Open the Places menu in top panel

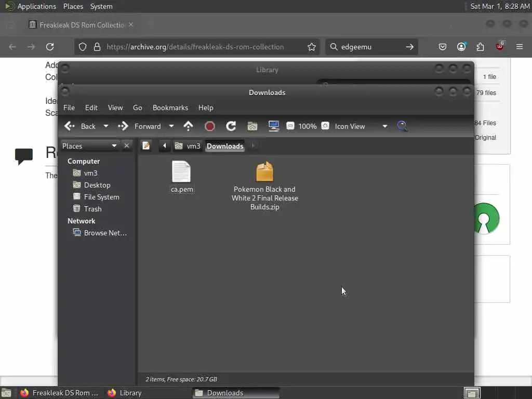tap(73, 6)
